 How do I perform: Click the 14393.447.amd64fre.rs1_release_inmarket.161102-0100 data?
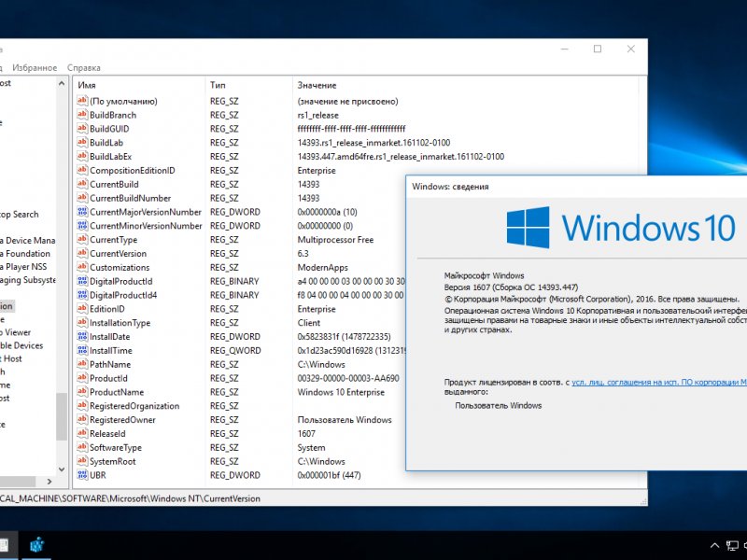pos(401,156)
